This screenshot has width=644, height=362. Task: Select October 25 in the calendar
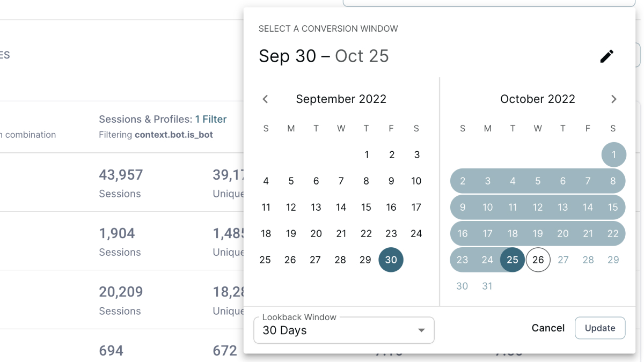click(x=512, y=260)
